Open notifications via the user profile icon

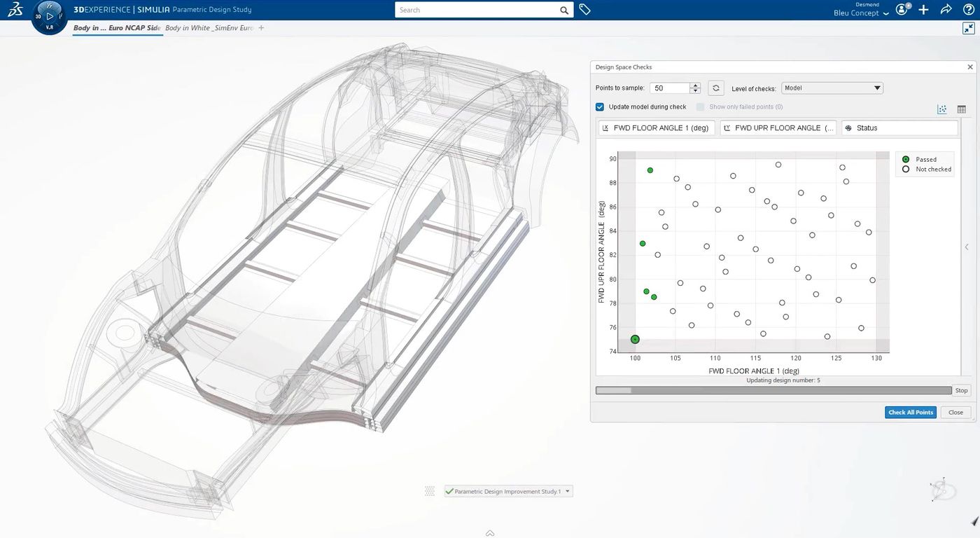[902, 10]
